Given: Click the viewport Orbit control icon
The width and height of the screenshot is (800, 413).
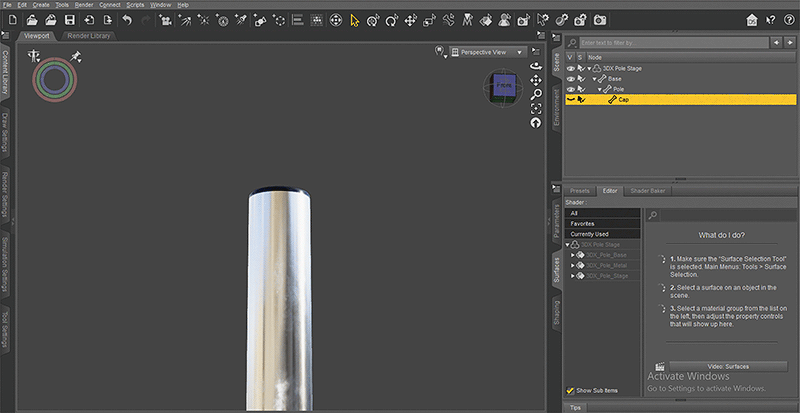Looking at the screenshot, I should point(536,66).
